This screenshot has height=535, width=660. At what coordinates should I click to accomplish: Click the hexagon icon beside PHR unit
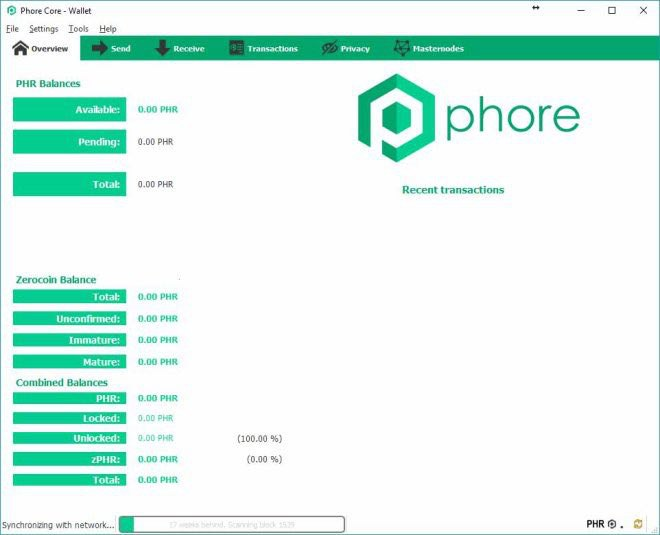[612, 524]
